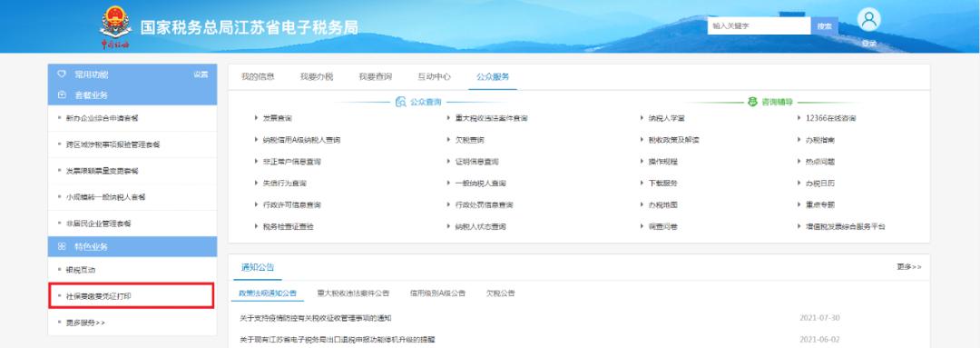This screenshot has width=980, height=348.
Task: Open 发票查询
Action: 277,118
